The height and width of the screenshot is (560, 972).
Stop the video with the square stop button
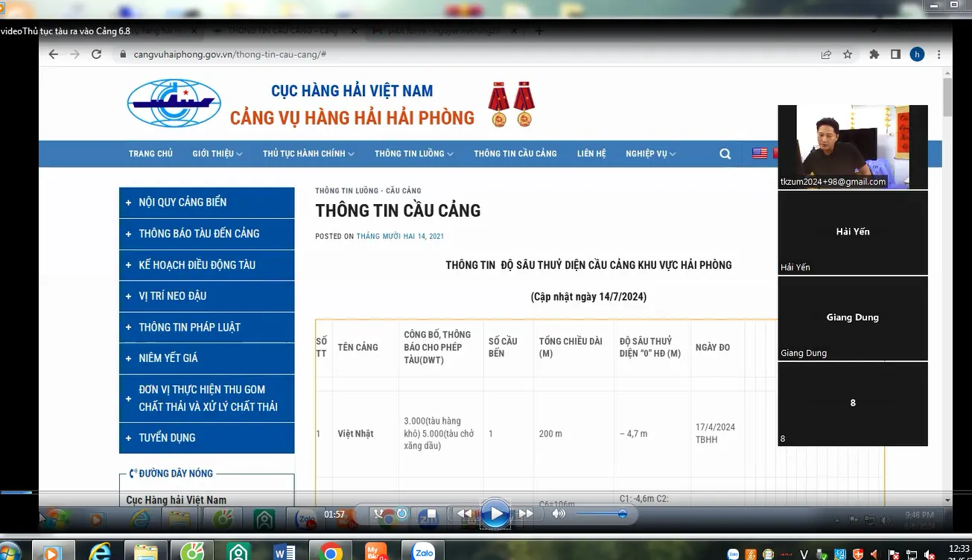click(431, 513)
